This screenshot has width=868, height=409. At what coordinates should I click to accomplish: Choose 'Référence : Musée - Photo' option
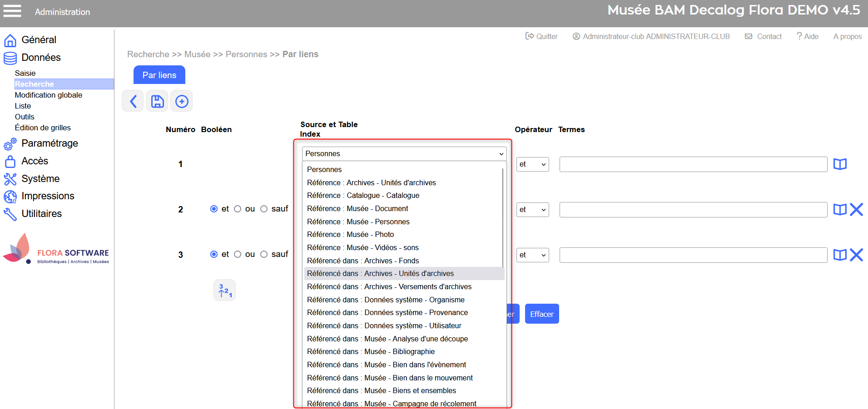pyautogui.click(x=403, y=234)
